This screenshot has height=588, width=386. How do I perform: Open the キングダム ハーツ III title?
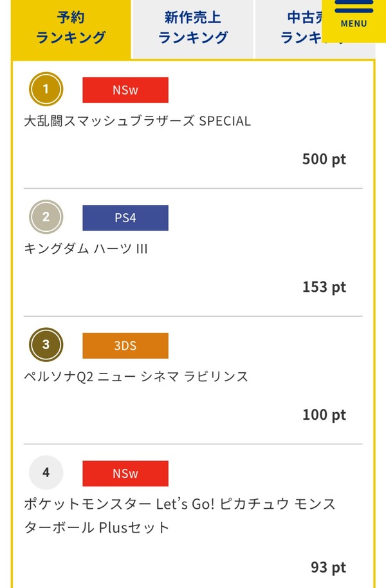[x=86, y=249]
